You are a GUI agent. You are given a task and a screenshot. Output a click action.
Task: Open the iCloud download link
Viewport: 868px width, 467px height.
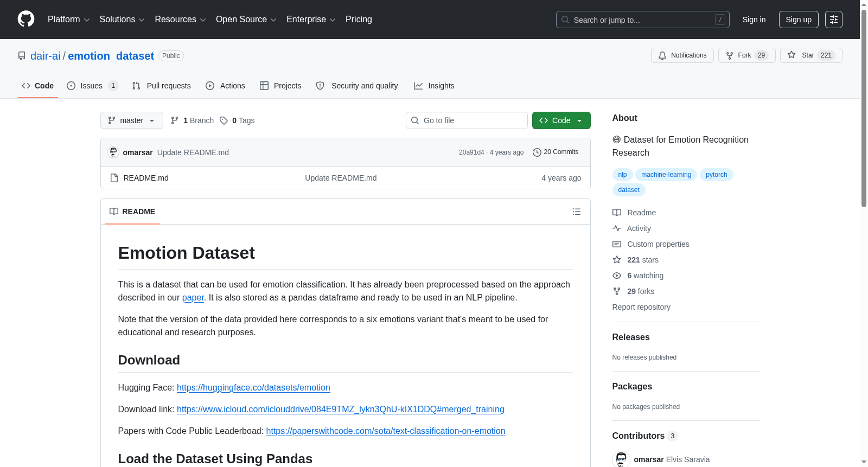[x=341, y=409]
